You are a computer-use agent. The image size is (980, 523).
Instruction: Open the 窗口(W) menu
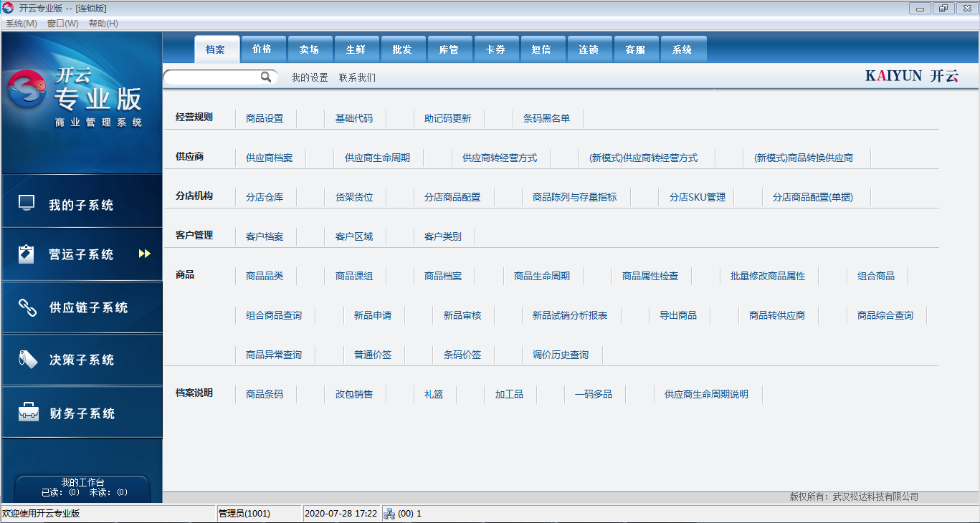coord(63,24)
